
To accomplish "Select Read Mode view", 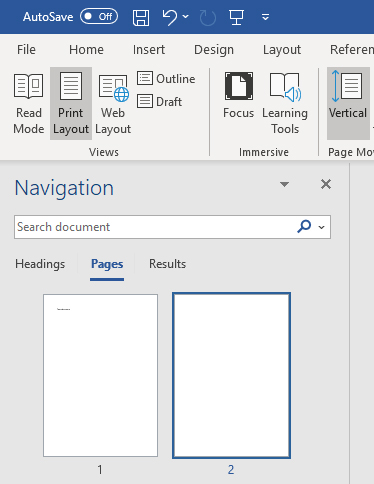I will tap(29, 104).
